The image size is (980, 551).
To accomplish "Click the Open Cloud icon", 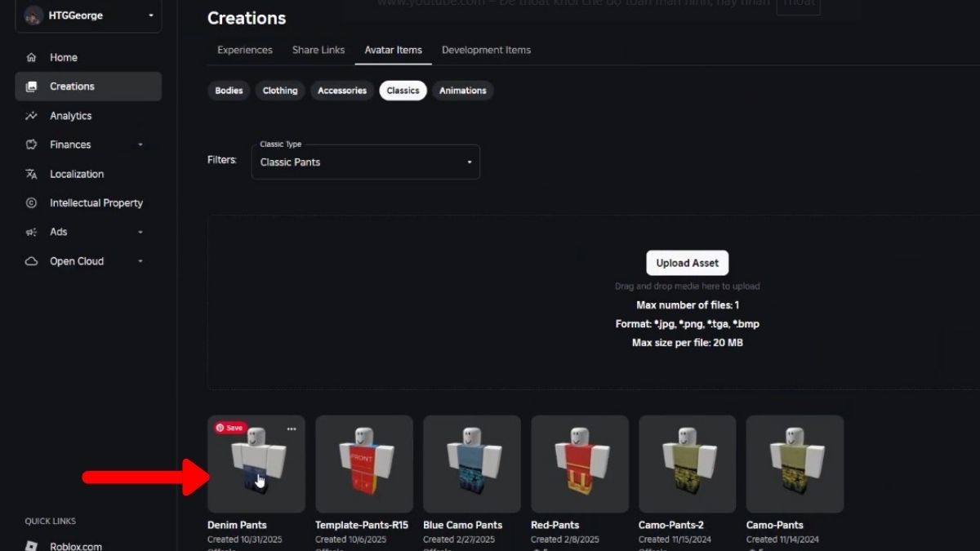I will pyautogui.click(x=32, y=261).
